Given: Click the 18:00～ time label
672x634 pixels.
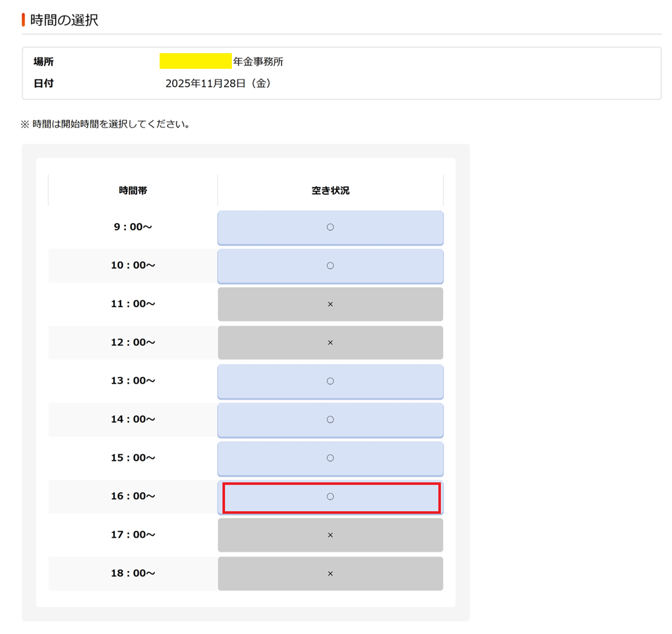Looking at the screenshot, I should 133,574.
